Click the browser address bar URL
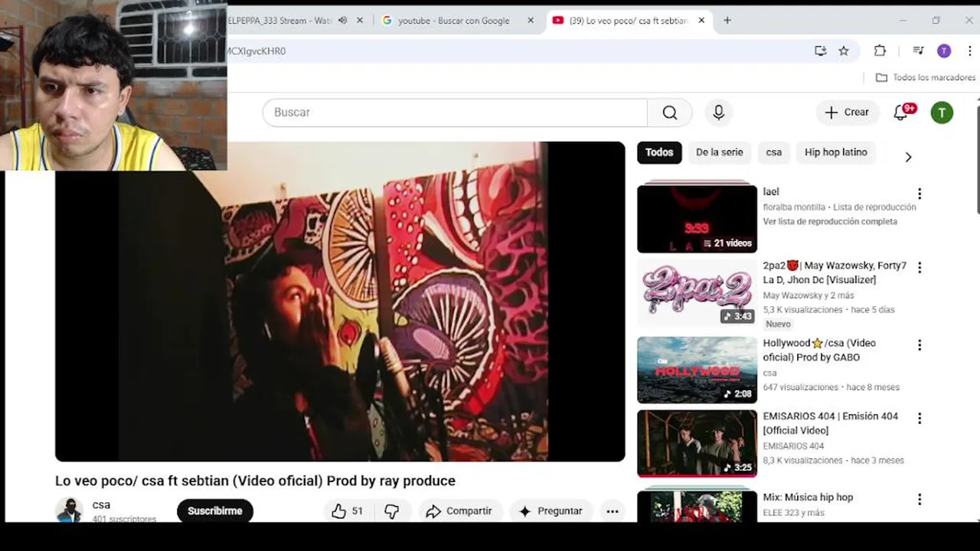980x551 pixels. pos(256,51)
